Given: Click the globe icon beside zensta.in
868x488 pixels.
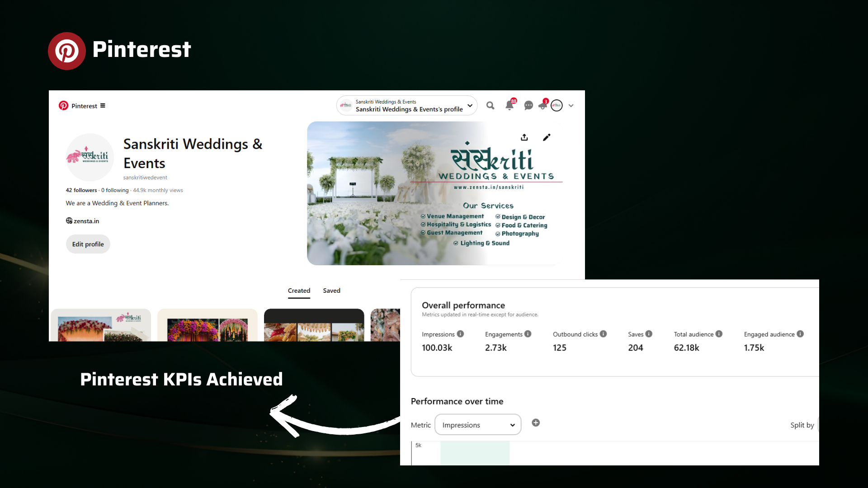Looking at the screenshot, I should (69, 221).
